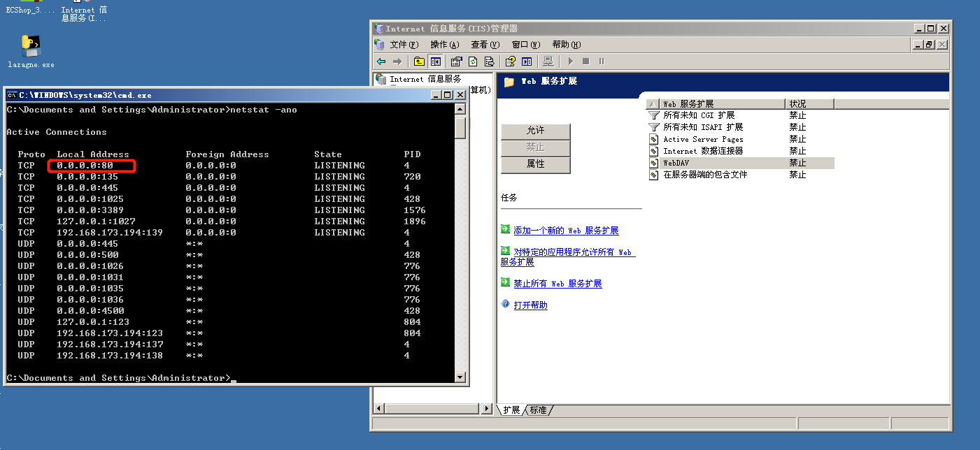Viewport: 980px width, 450px height.
Task: Select the Internet 数据连接器 row
Action: [740, 151]
